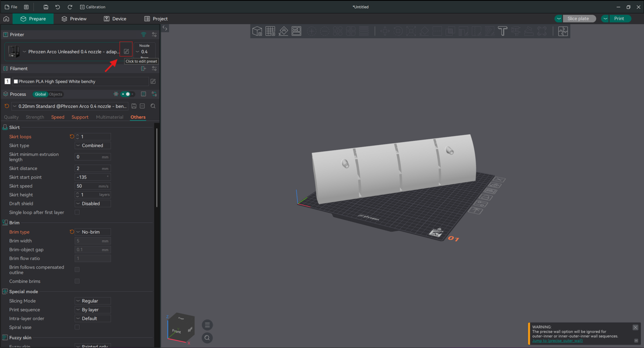This screenshot has width=644, height=348.
Task: Search process settings with magnifier icon
Action: 153,106
